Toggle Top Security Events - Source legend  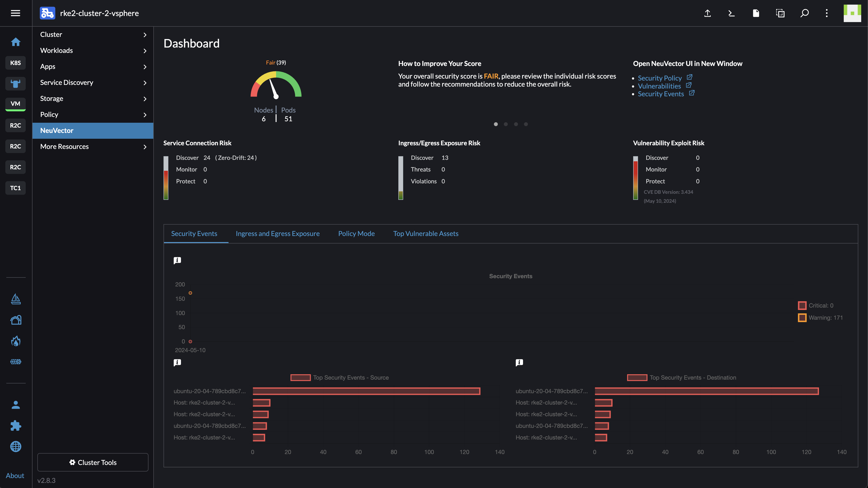[x=339, y=378]
